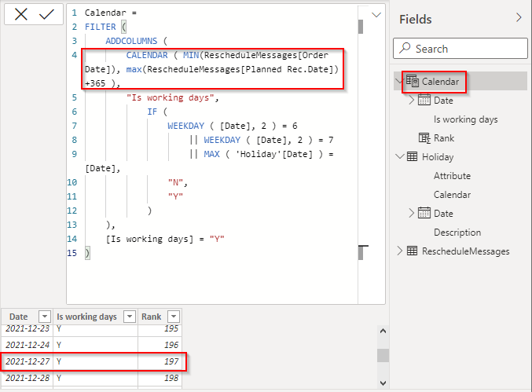This screenshot has height=392, width=532.
Task: Open the Rank column filter dropdown
Action: [x=174, y=317]
